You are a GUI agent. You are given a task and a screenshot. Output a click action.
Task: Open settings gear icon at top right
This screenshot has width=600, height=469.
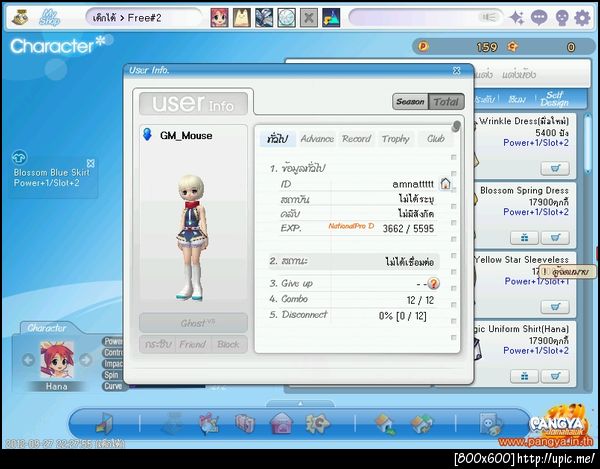pos(582,18)
